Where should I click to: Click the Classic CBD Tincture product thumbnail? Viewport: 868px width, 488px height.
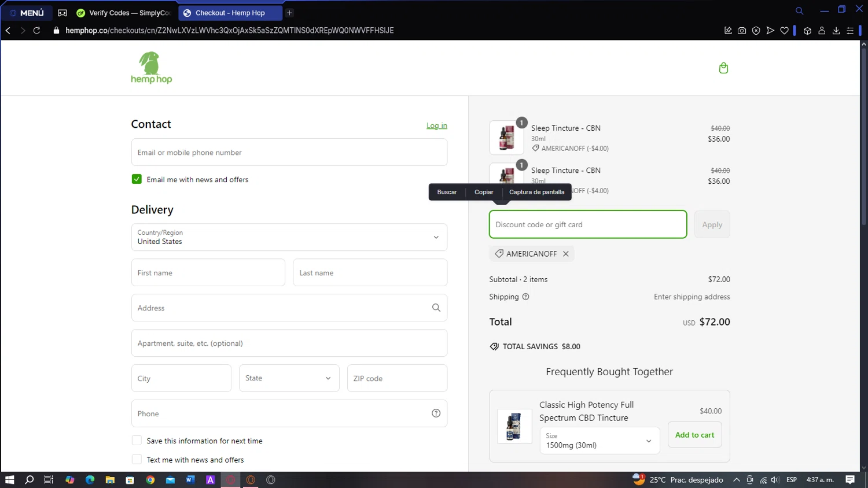(514, 426)
